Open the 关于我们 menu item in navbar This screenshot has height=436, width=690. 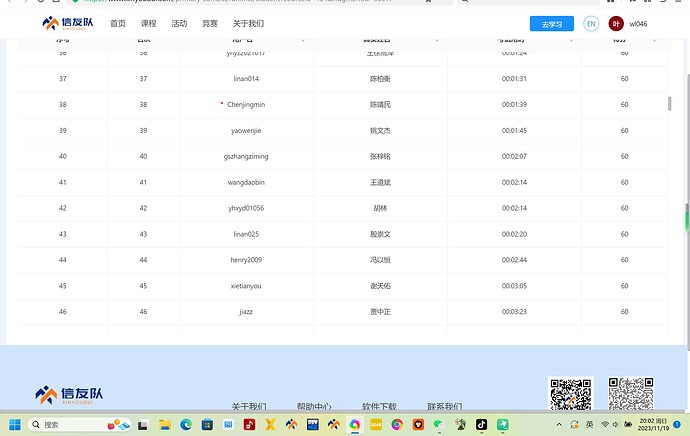pyautogui.click(x=248, y=24)
